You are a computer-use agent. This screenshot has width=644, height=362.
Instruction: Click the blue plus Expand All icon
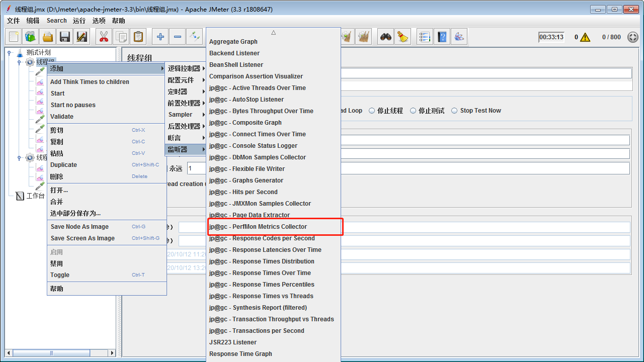pos(160,37)
